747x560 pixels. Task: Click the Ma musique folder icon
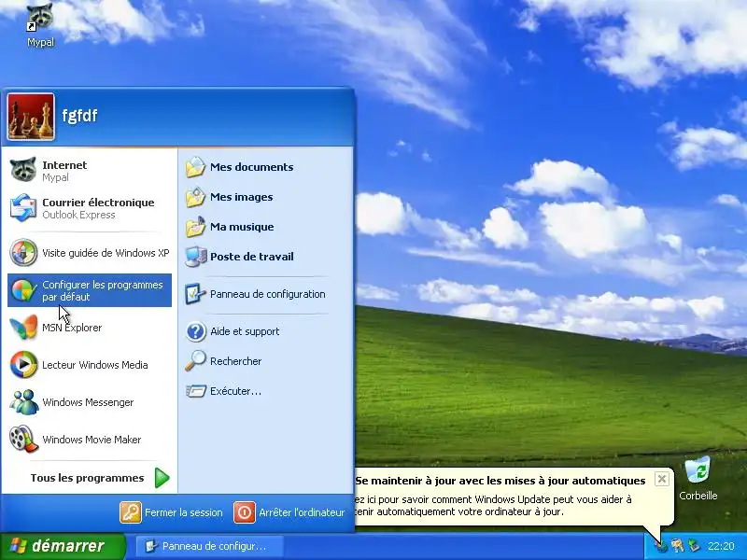[x=195, y=227]
